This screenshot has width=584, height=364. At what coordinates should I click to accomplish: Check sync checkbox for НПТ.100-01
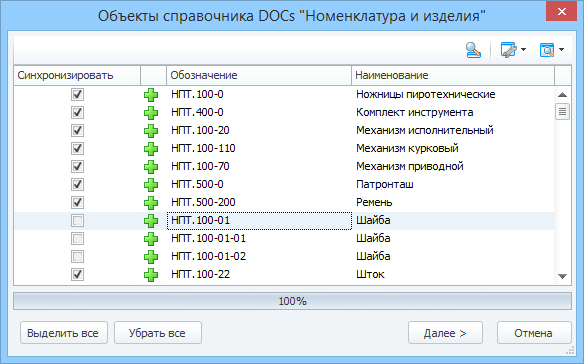tap(77, 221)
